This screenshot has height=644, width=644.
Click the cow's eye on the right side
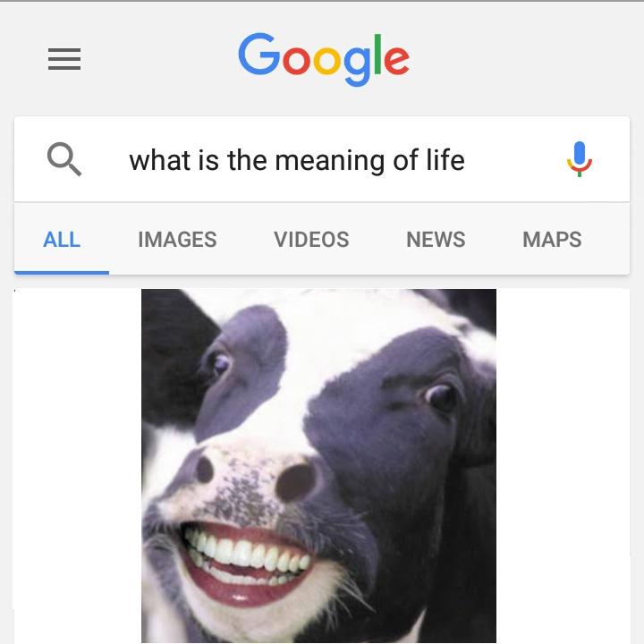[x=442, y=397]
